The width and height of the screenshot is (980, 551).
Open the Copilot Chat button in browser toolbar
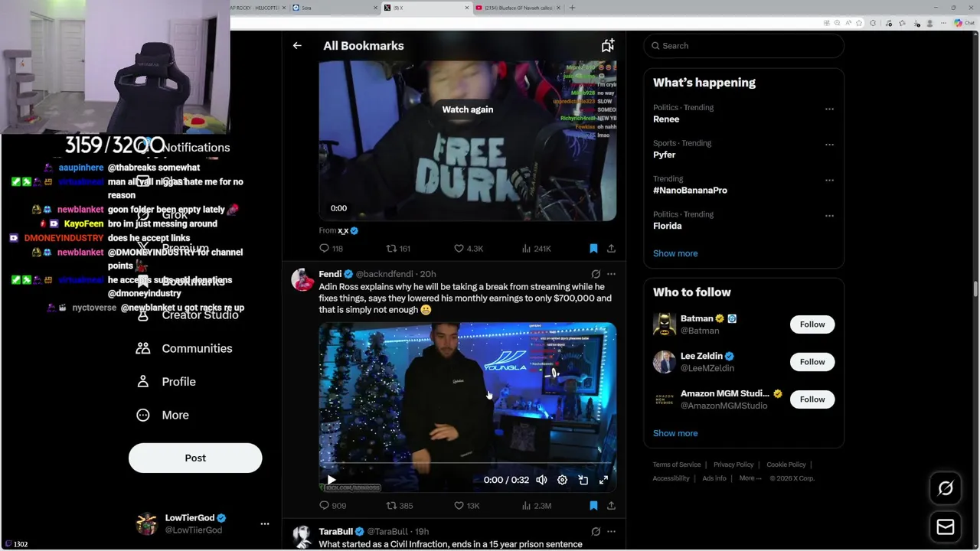(x=964, y=23)
